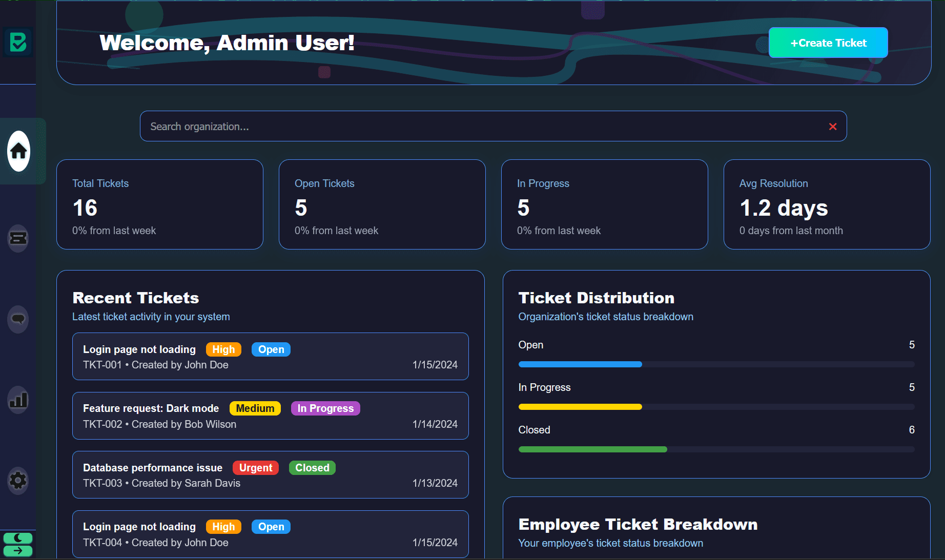Click the Medium priority badge on TKT-002

255,408
